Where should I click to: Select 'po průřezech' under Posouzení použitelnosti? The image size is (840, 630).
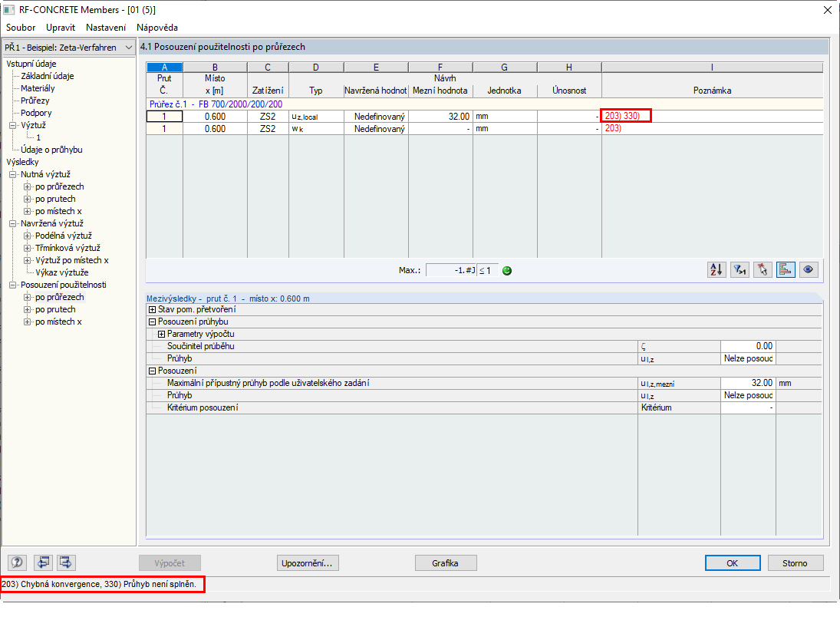[x=60, y=297]
